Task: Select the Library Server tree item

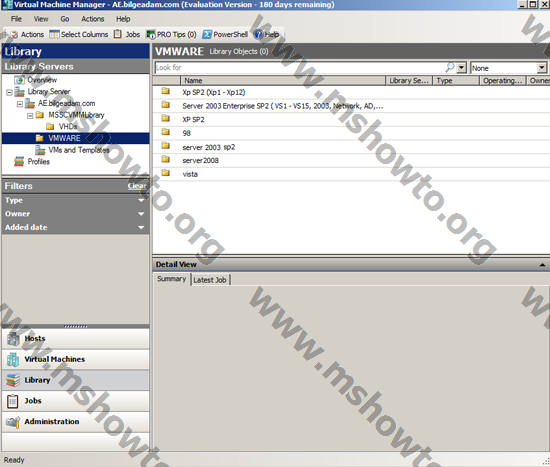Action: tap(49, 92)
